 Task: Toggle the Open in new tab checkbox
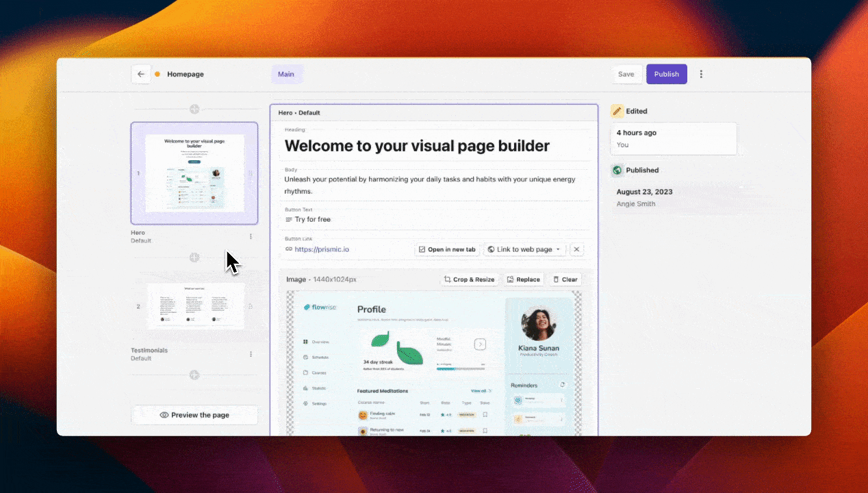click(x=422, y=249)
